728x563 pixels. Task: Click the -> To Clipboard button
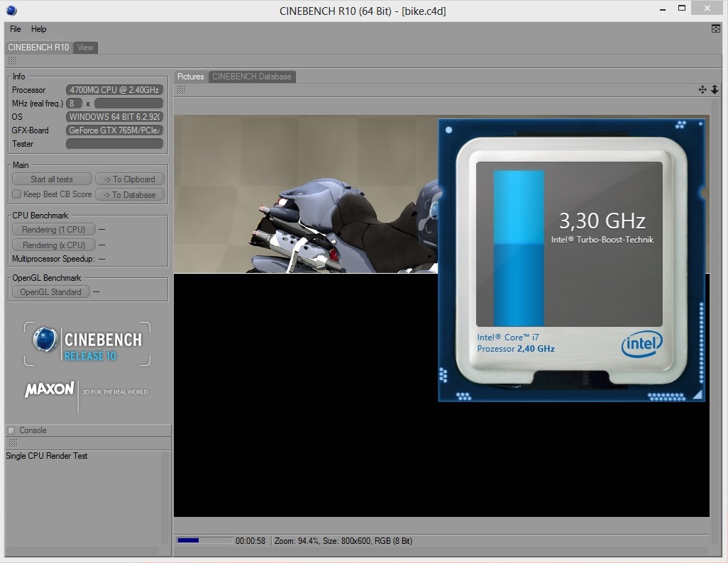(x=130, y=179)
